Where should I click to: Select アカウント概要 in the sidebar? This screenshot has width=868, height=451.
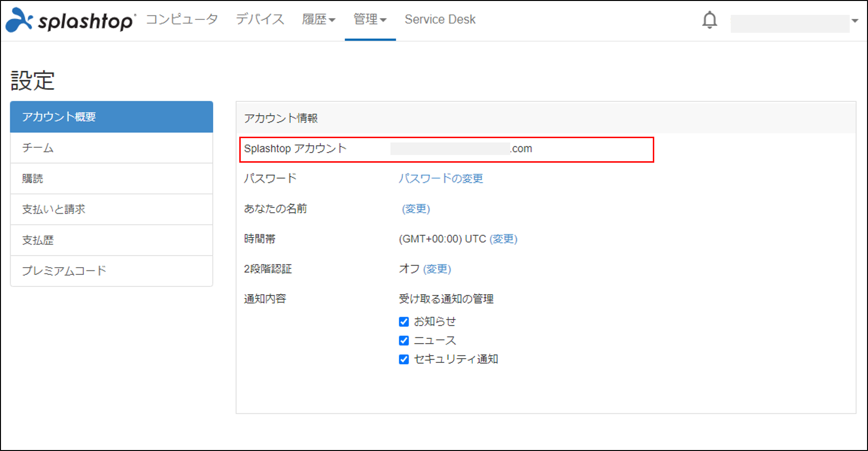tap(111, 117)
